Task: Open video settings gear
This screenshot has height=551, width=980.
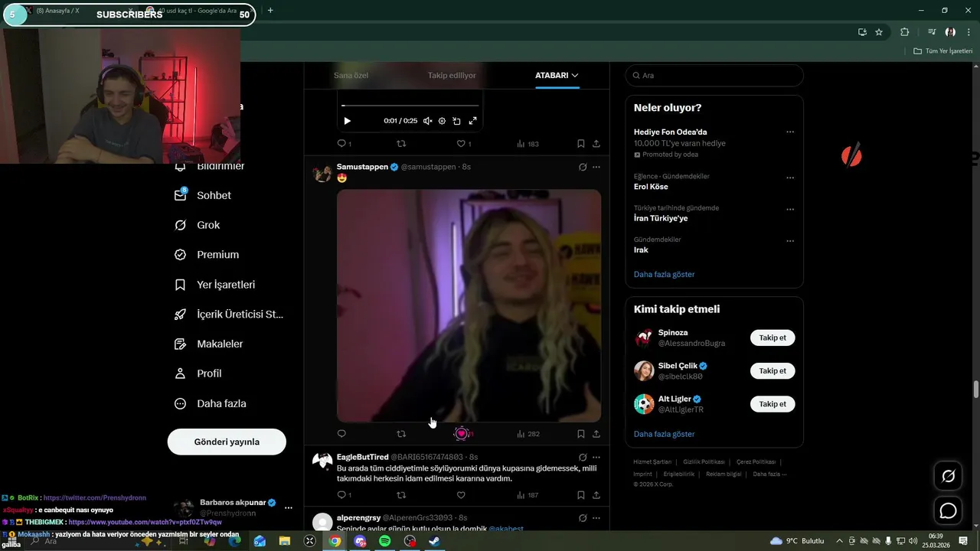Action: point(442,121)
